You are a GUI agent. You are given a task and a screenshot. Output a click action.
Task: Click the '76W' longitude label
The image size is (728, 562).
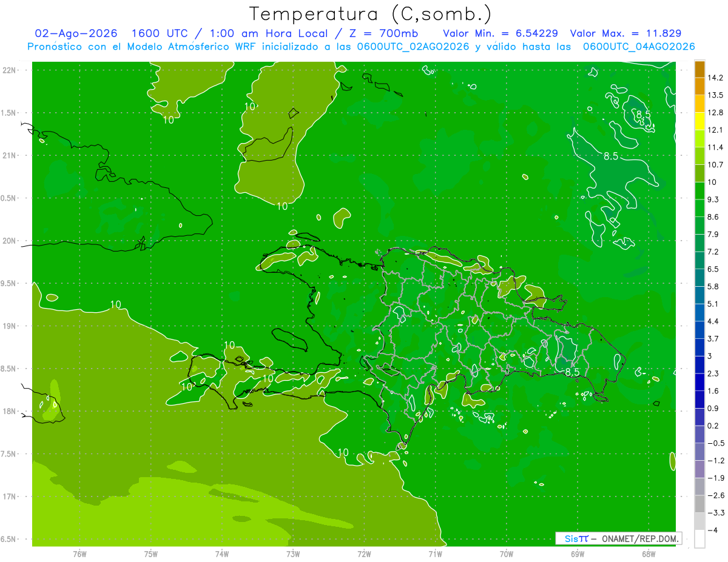point(79,554)
